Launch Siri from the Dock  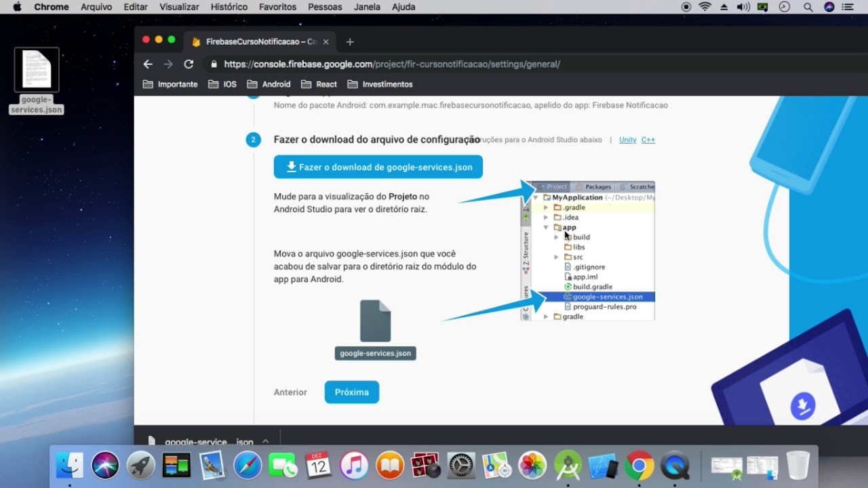[x=105, y=466]
